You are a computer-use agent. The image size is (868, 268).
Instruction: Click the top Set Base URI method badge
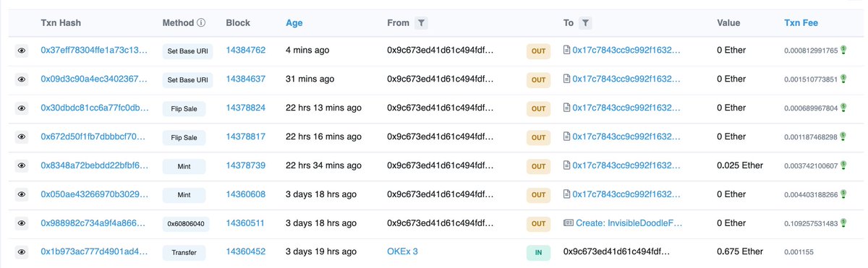tap(187, 51)
